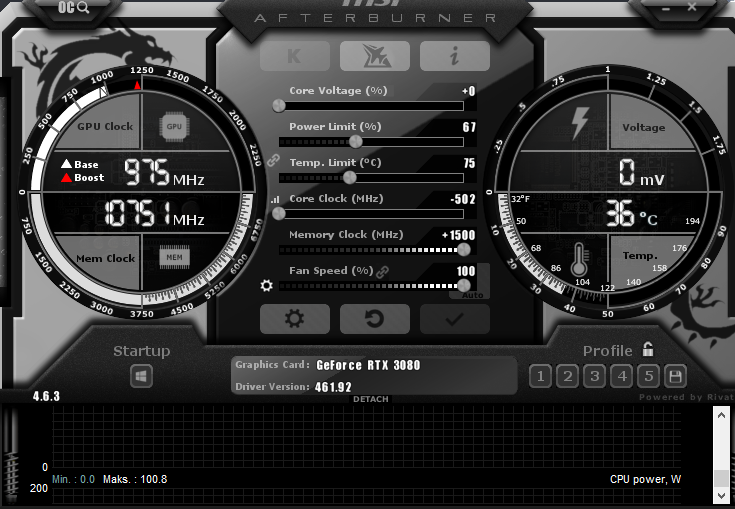Screen dimensions: 735x509
Task: Click the Memory Clock value +1500
Action: point(459,235)
